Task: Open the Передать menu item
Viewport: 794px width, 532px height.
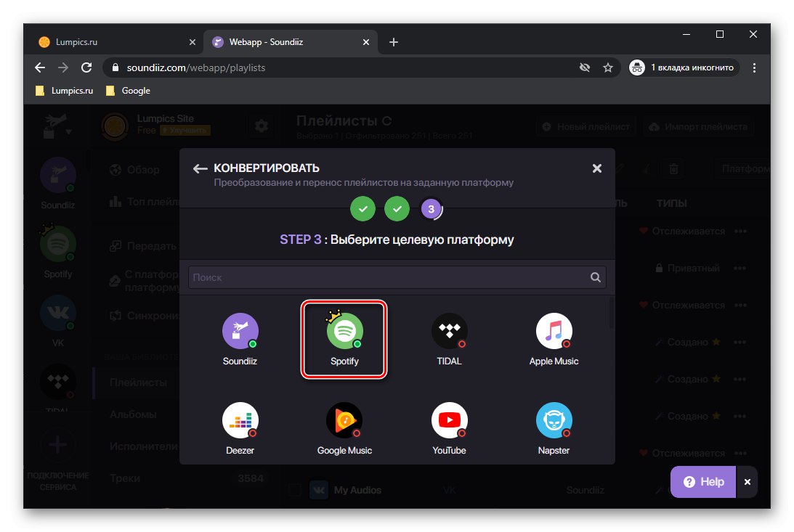Action: tap(143, 246)
